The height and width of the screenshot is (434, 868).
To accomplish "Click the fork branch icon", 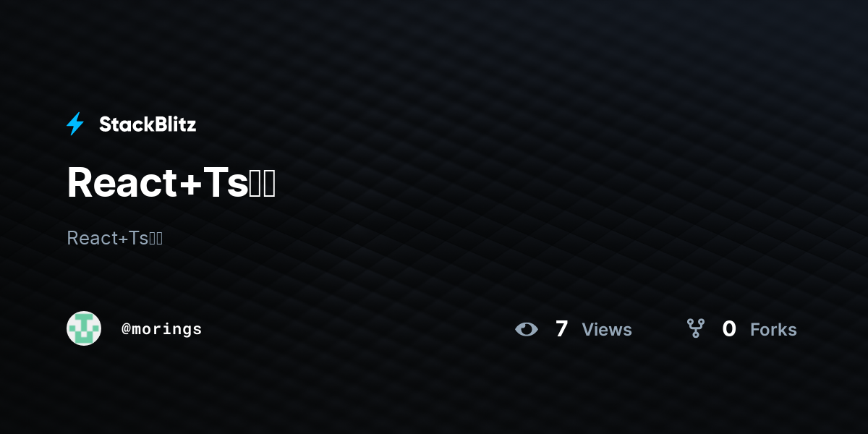I will point(696,328).
